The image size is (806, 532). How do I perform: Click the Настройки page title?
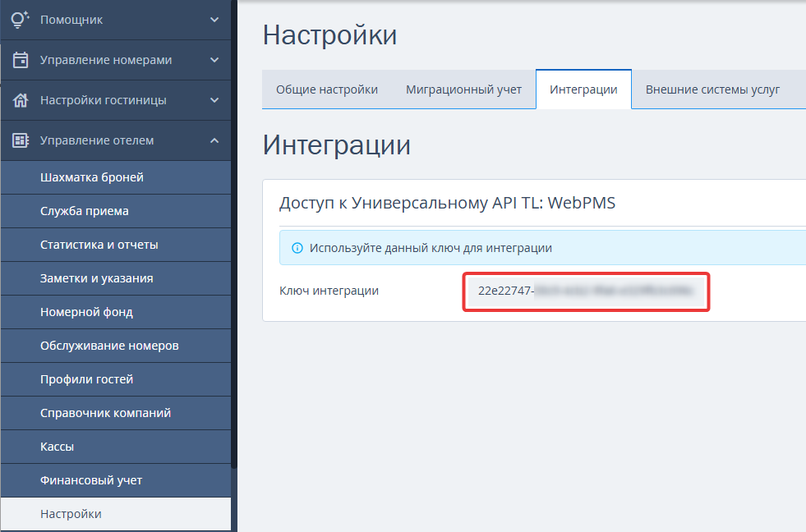(330, 35)
